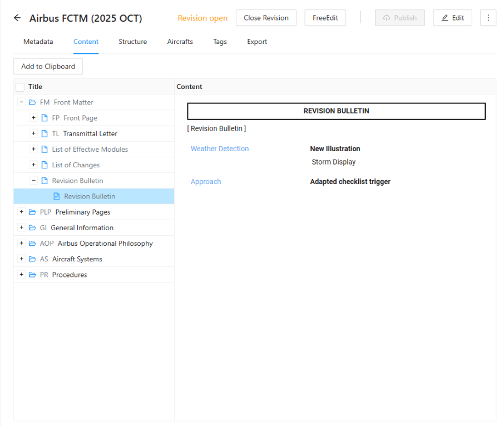Click the FreeEdit button
The height and width of the screenshot is (427, 504).
[325, 18]
